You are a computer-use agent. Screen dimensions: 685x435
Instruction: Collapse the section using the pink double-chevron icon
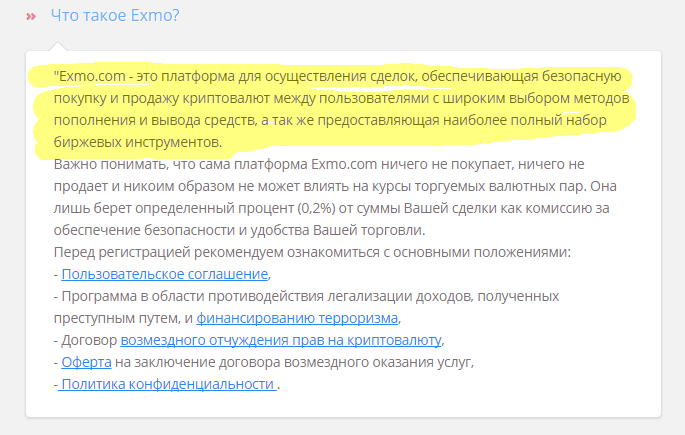(31, 17)
